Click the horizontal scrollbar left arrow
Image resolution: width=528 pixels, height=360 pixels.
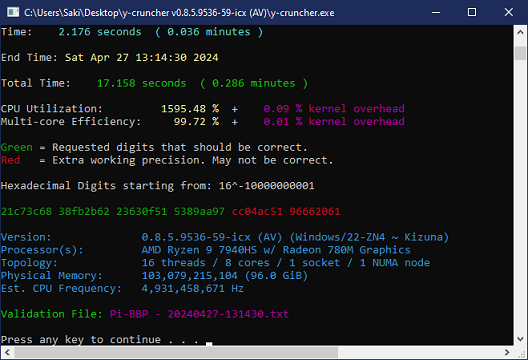click(7, 352)
